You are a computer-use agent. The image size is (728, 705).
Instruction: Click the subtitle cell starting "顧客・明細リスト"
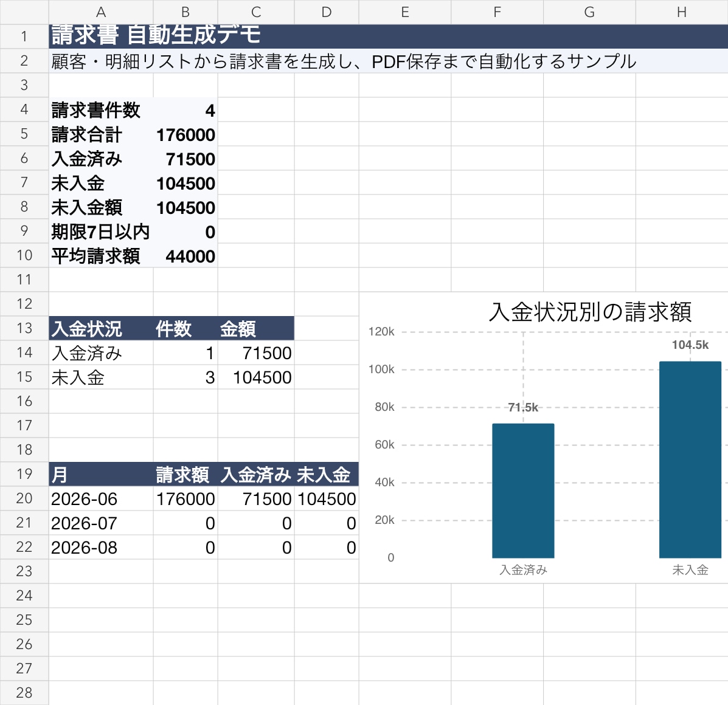click(x=388, y=61)
